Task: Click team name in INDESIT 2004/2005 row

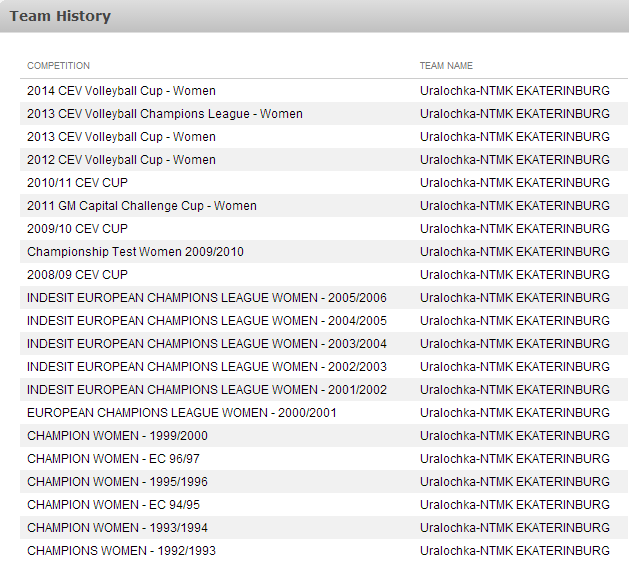Action: coord(515,321)
